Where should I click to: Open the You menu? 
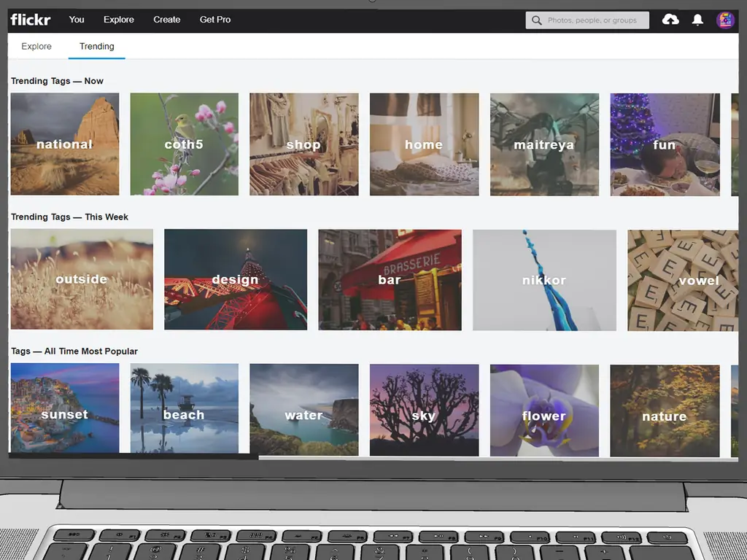(x=77, y=20)
